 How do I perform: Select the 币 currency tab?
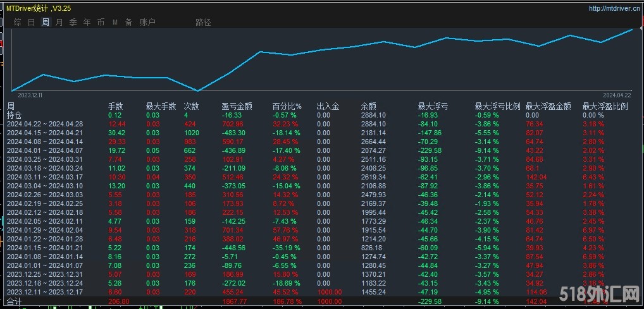pos(101,22)
